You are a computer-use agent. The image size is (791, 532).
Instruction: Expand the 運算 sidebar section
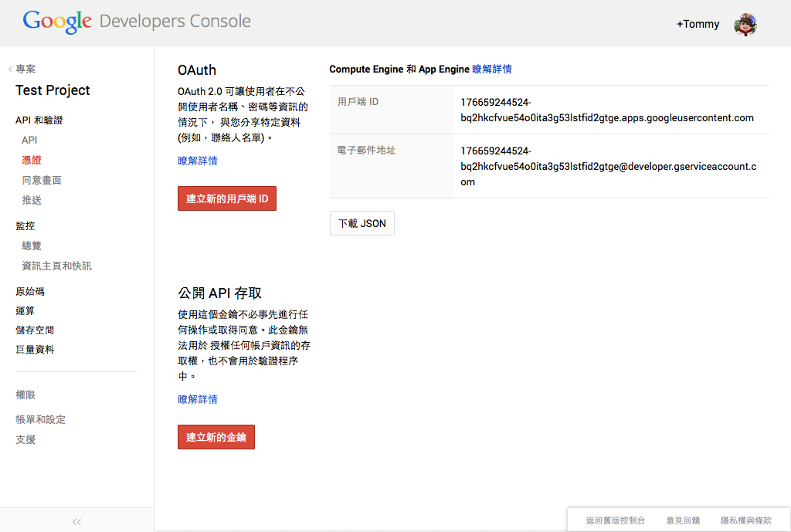coord(25,310)
